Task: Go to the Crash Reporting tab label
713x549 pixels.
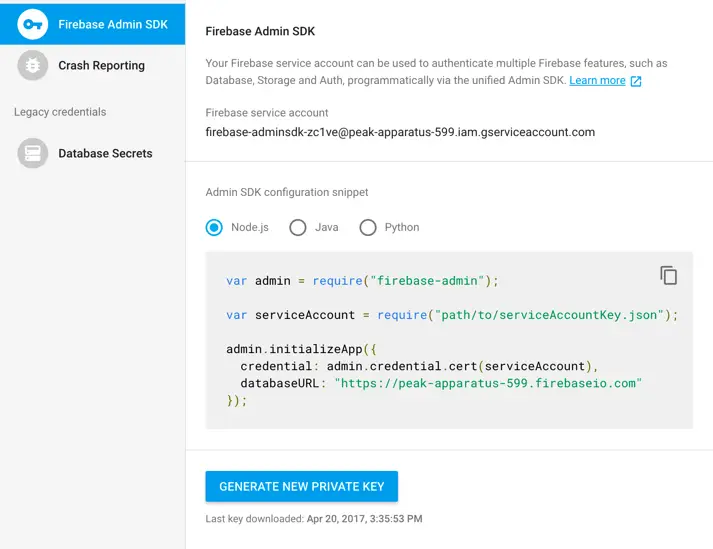Action: pyautogui.click(x=101, y=66)
